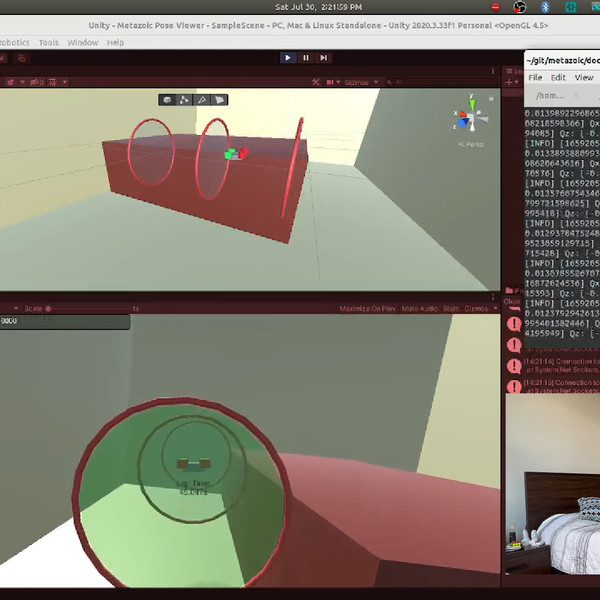Click the red do-not-disturb tray icon
This screenshot has height=600, width=600.
pyautogui.click(x=496, y=7)
